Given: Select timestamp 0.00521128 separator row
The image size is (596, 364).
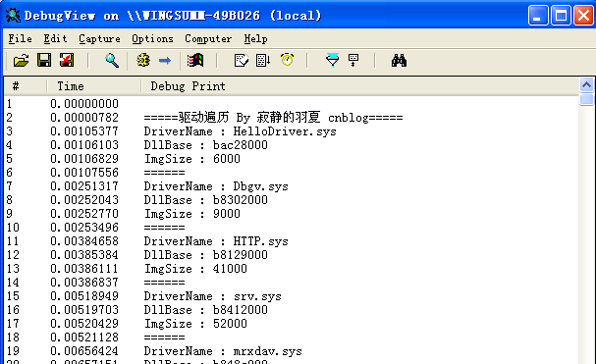Looking at the screenshot, I should click(x=84, y=338).
